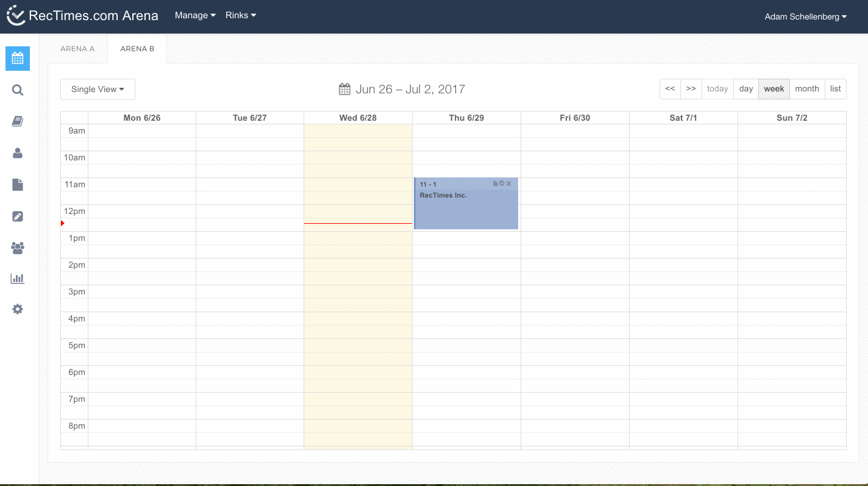The width and height of the screenshot is (868, 486).
Task: Delete the RecTimes Inc. booking with X
Action: [509, 184]
